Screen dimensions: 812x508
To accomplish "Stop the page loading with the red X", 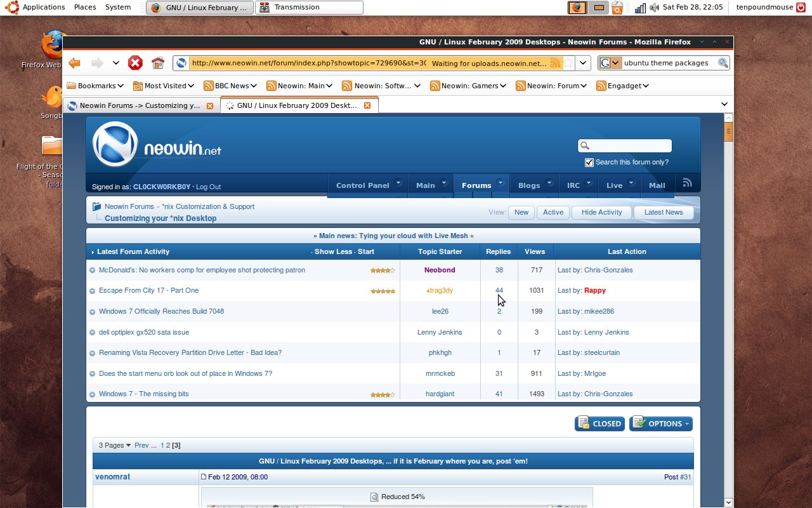I will click(135, 63).
